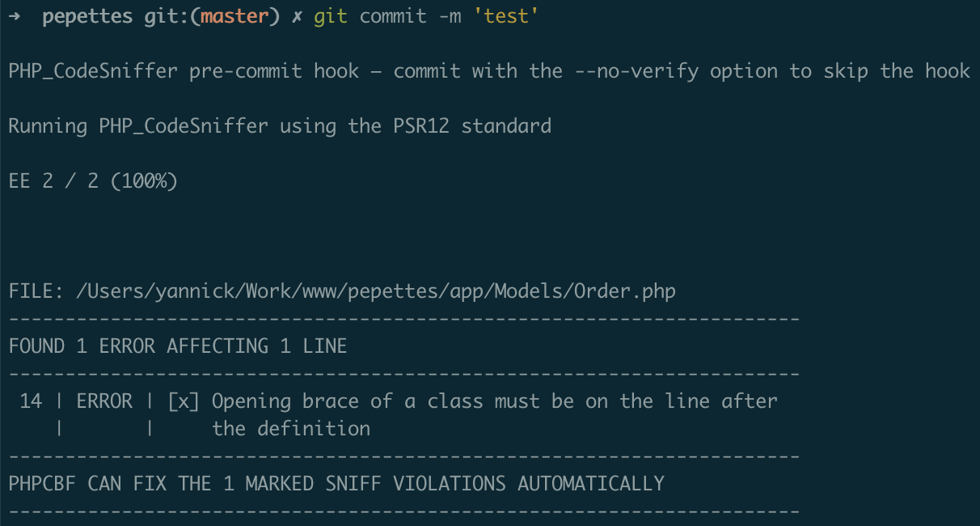The image size is (980, 526).
Task: Click the dirty-state ✗ marker in prompt
Action: (x=297, y=17)
